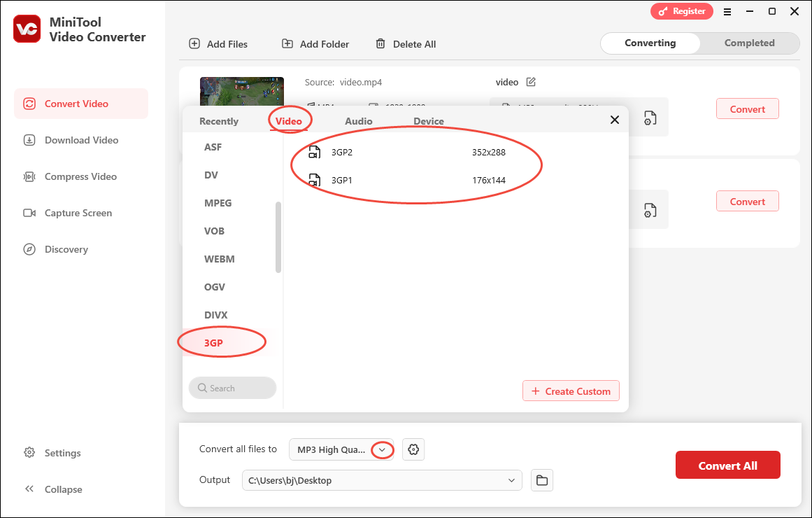This screenshot has width=812, height=518.
Task: Click the video.mp4 thumbnail
Action: (242, 91)
